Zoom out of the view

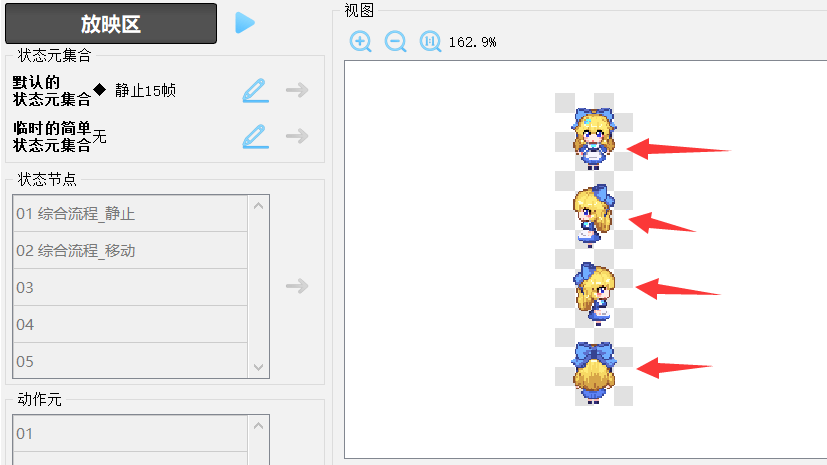396,42
